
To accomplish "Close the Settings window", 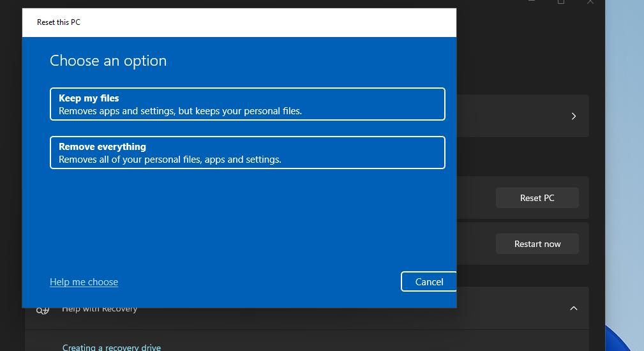I will tap(590, 2).
